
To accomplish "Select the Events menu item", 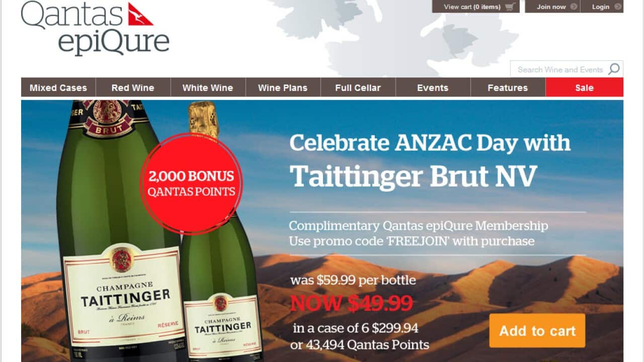I will pos(433,87).
